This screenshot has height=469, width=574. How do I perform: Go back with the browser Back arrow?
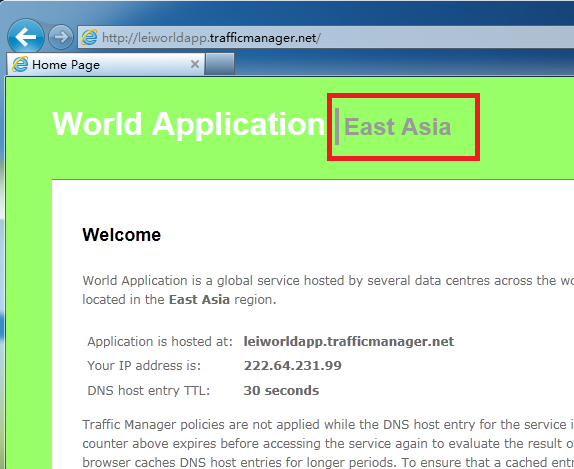(26, 37)
